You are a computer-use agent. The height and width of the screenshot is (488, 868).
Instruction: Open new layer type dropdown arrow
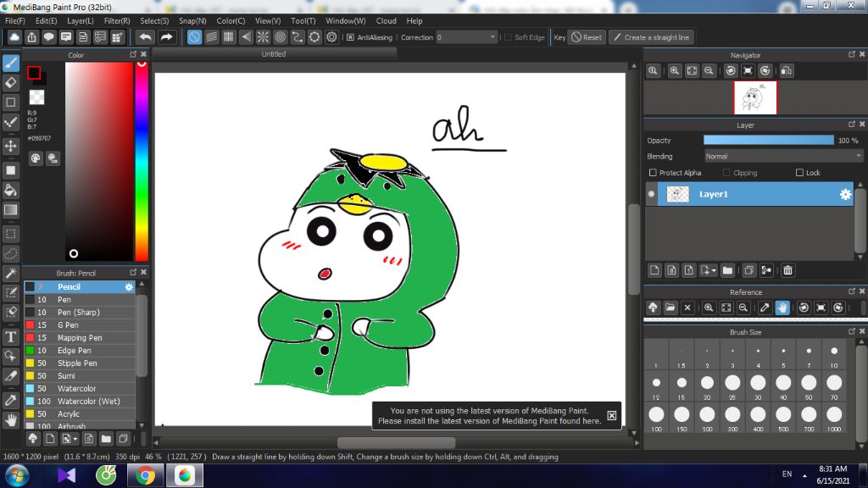[714, 270]
